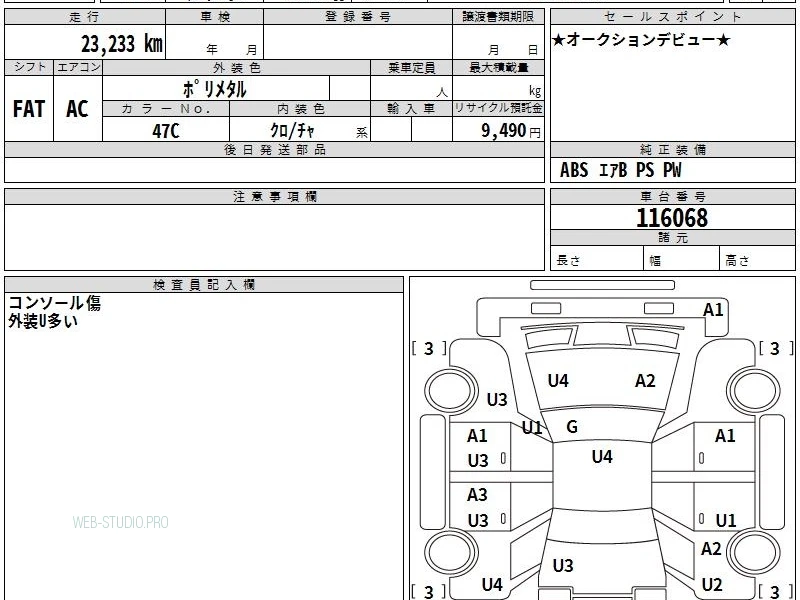Select the 輸入車 header
Viewport: 800px width, 600px height.
coord(411,109)
